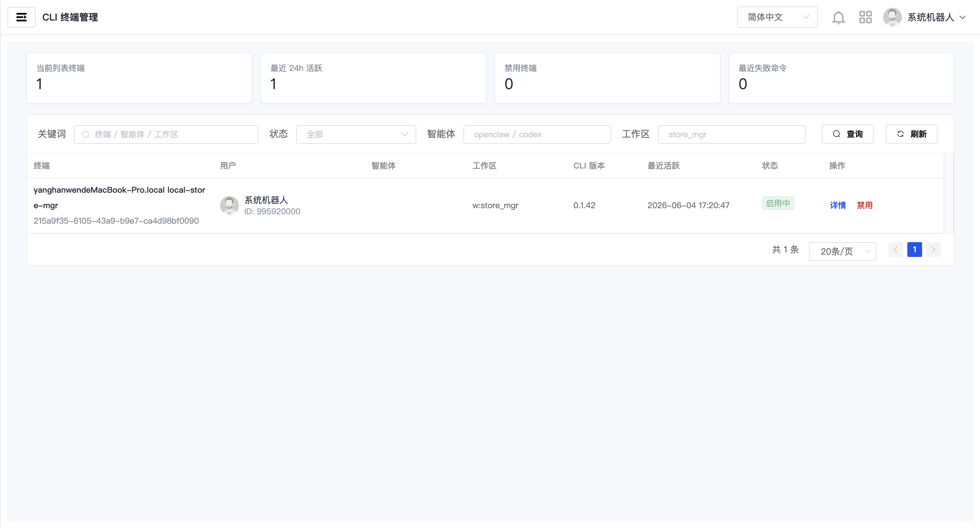Go to previous page arrow
The image size is (980, 528).
pyautogui.click(x=896, y=250)
